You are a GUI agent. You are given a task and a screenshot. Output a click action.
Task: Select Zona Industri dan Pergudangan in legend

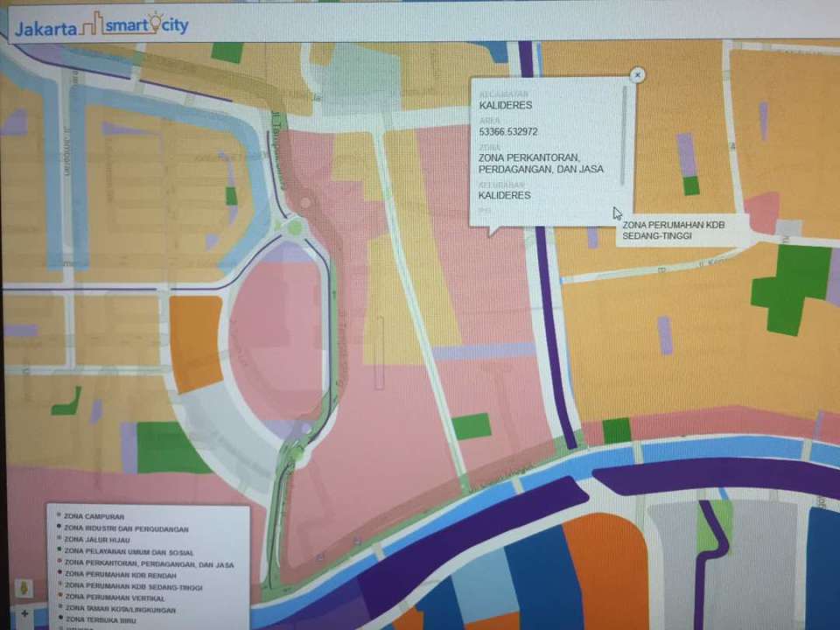pyautogui.click(x=125, y=529)
